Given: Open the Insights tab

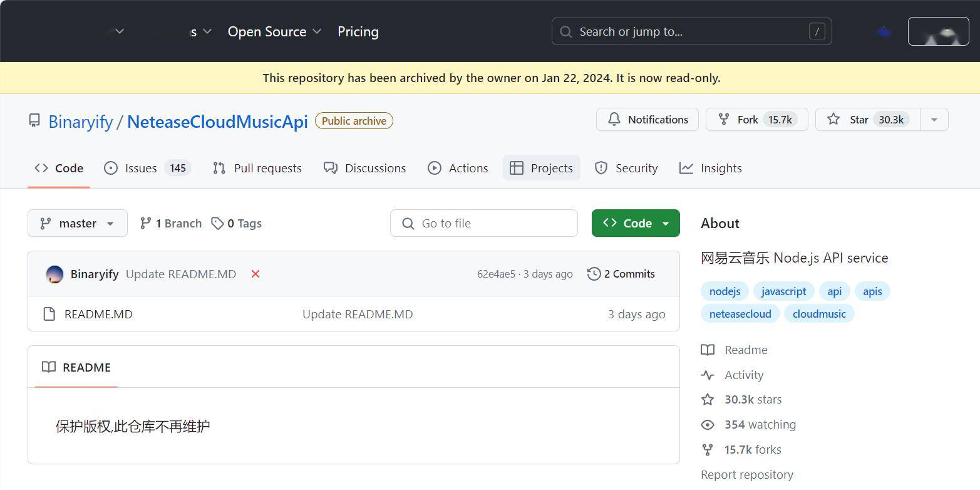Looking at the screenshot, I should [x=710, y=168].
